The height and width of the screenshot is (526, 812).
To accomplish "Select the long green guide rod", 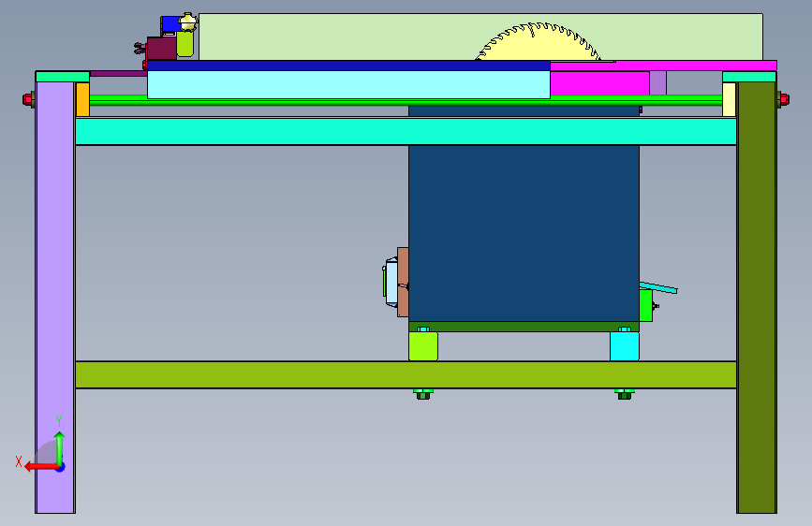I will point(406,100).
